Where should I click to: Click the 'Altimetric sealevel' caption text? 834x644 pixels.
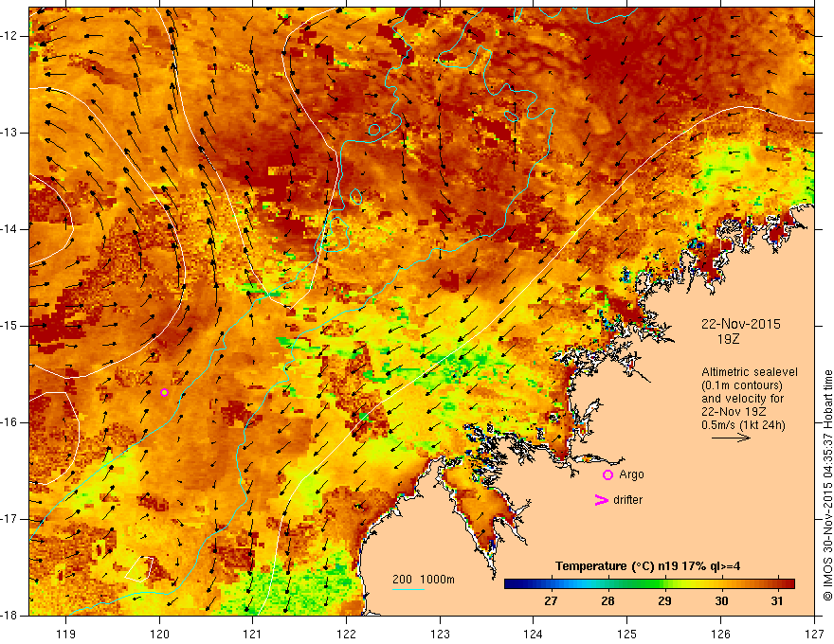[749, 372]
